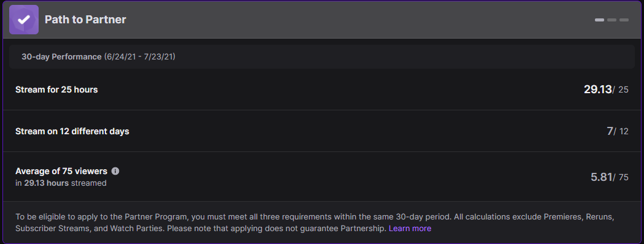
Task: Click the / 75 viewers goal number
Action: pos(621,177)
